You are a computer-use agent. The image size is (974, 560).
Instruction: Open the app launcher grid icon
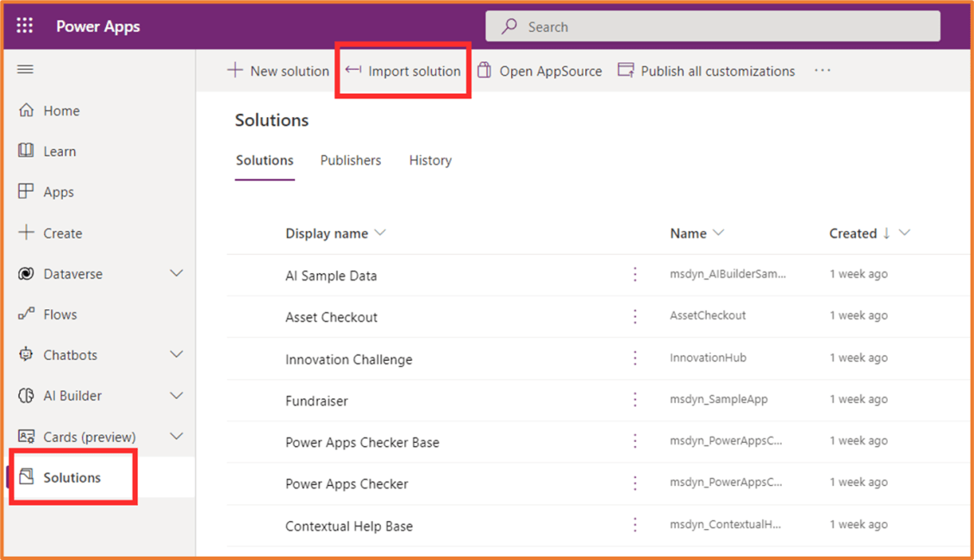(24, 25)
